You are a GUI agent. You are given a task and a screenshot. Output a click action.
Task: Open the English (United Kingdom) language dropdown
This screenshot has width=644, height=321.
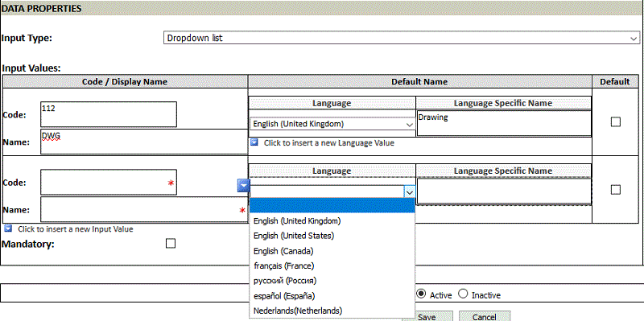332,124
